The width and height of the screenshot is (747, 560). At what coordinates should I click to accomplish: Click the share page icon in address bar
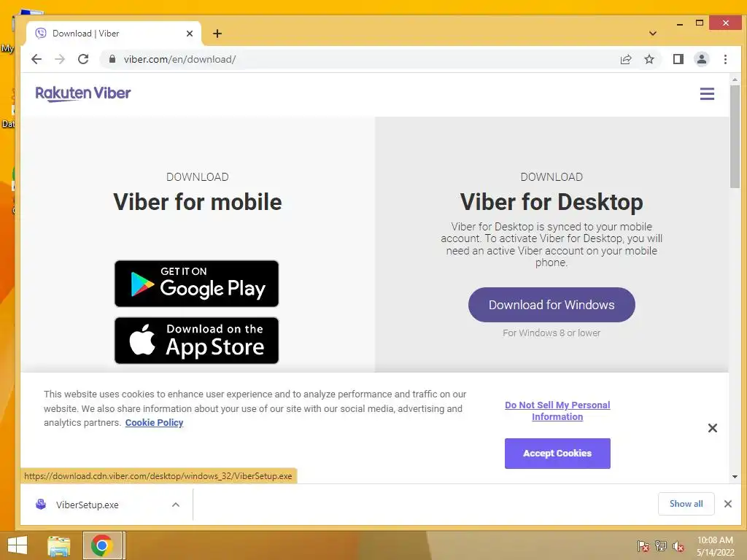pos(625,59)
